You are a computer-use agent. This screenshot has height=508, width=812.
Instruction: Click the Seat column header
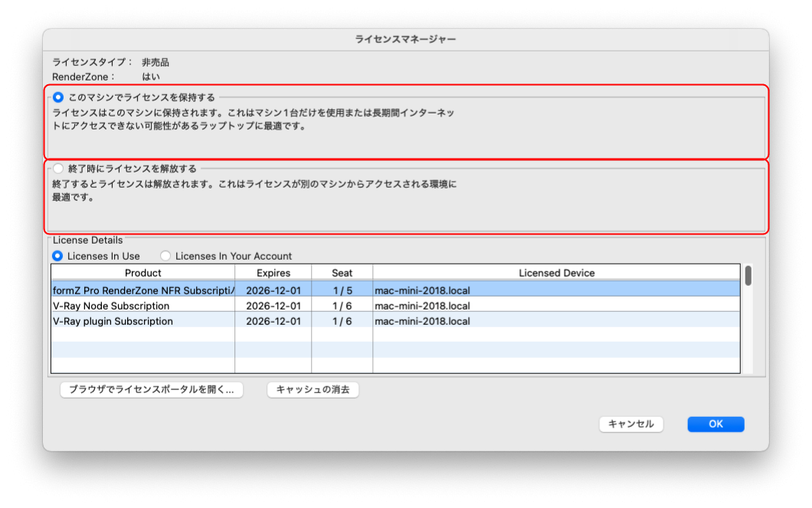pyautogui.click(x=342, y=273)
